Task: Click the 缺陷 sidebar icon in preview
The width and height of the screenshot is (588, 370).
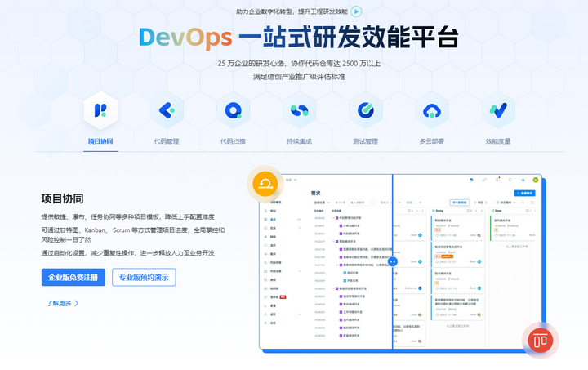Action: (266, 237)
